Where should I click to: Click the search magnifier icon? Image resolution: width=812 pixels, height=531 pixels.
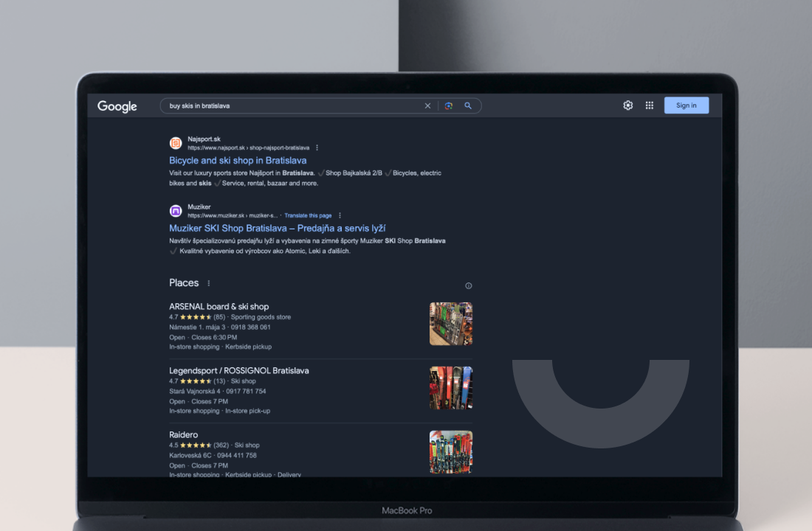pos(468,105)
